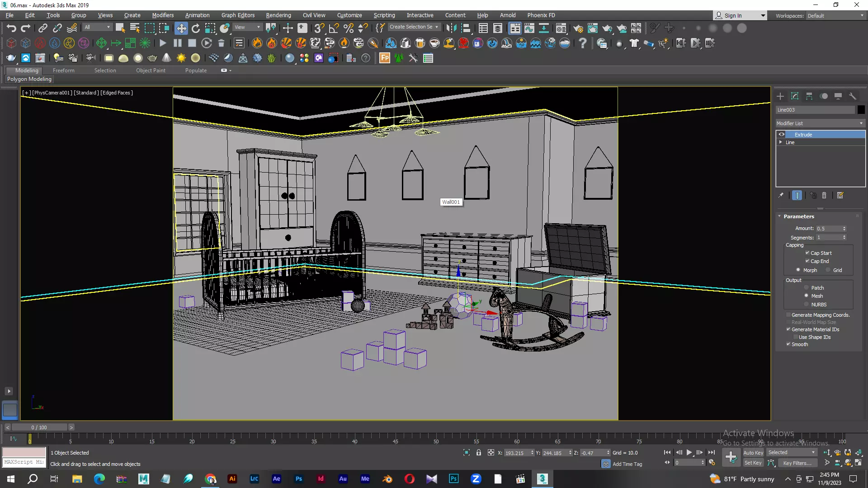This screenshot has width=868, height=488.
Task: Click the black object color swatch
Action: click(861, 110)
